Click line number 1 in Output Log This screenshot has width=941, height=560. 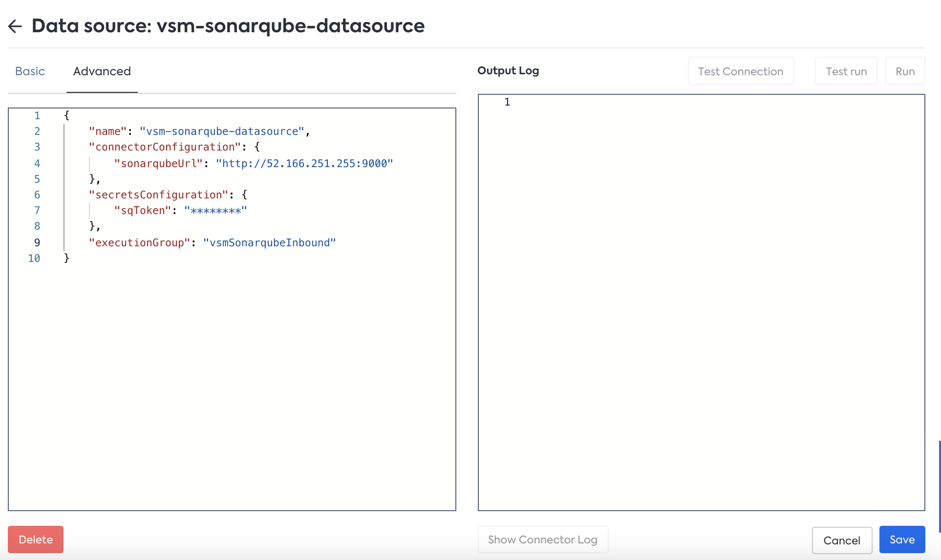[507, 102]
